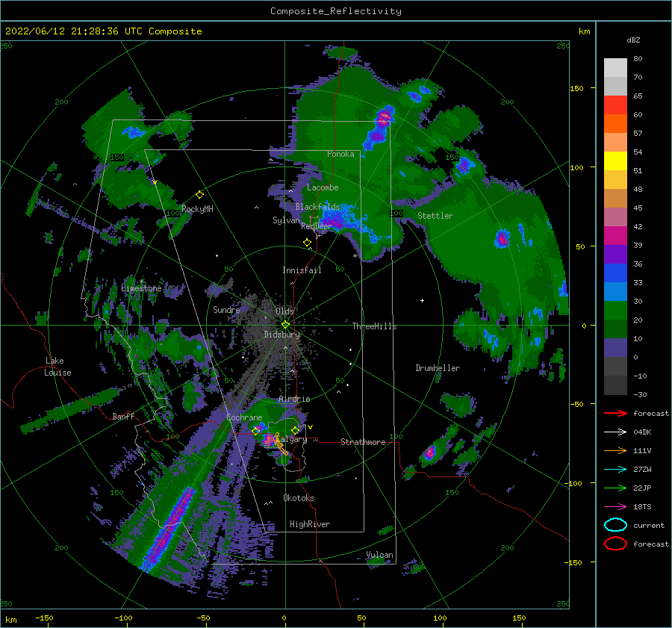Click the red forecast ellipse icon

[615, 544]
